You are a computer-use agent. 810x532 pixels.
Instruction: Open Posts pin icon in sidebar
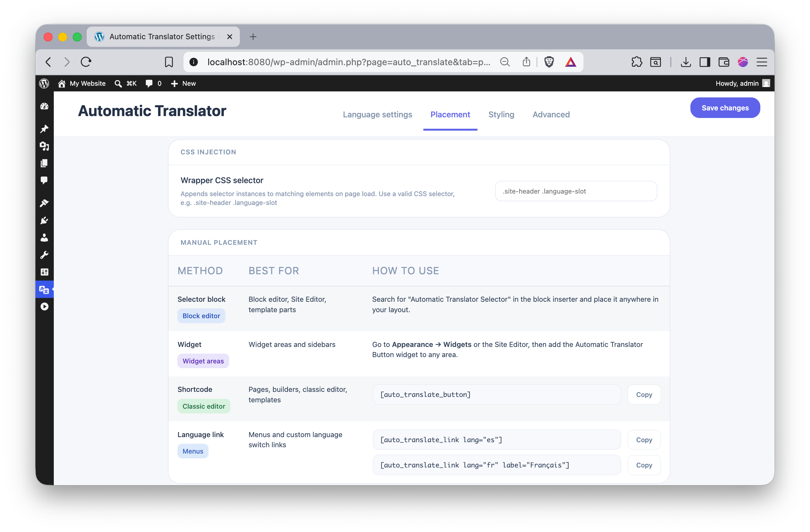coord(44,129)
